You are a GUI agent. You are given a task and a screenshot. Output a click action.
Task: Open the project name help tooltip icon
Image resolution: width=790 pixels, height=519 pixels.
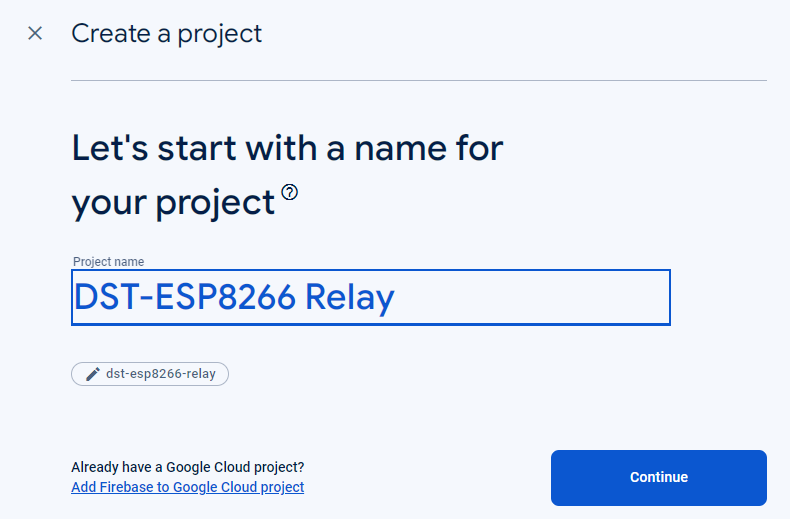(290, 192)
